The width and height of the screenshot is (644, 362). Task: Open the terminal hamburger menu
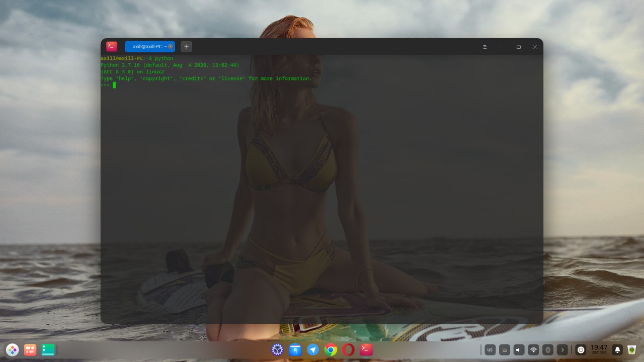(x=485, y=47)
